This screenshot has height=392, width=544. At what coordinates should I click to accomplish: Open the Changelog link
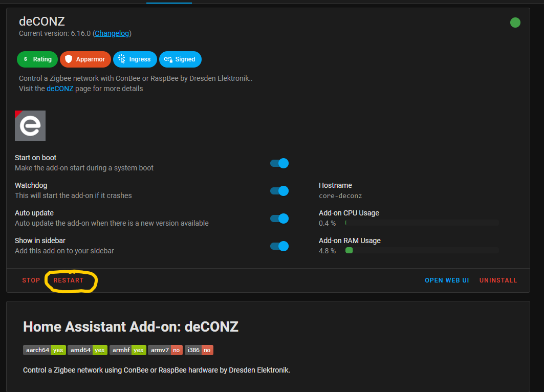[x=112, y=33]
